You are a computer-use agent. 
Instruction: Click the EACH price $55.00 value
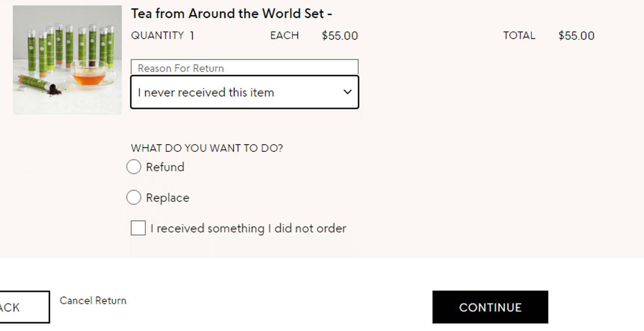(x=340, y=36)
